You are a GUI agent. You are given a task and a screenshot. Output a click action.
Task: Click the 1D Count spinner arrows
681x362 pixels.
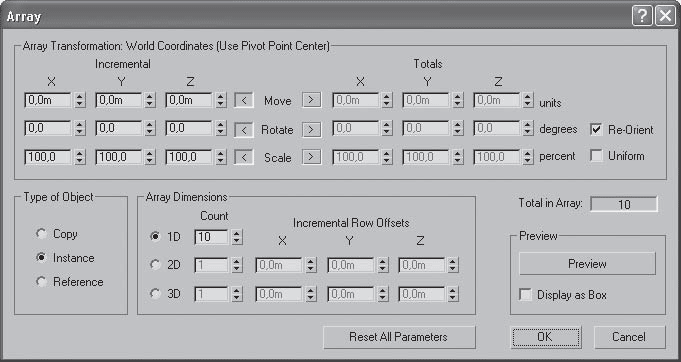pyautogui.click(x=237, y=237)
